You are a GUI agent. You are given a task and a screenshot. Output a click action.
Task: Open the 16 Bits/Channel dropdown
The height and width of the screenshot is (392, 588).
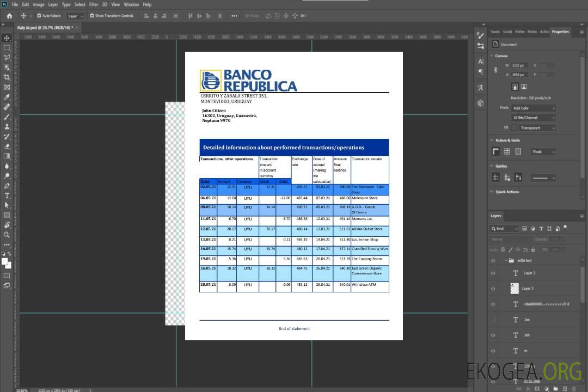point(533,118)
